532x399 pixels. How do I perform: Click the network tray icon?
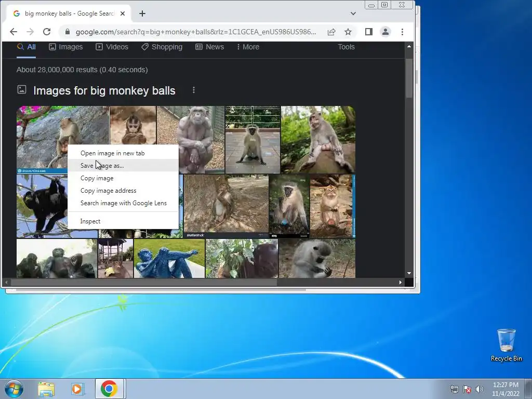tap(454, 389)
